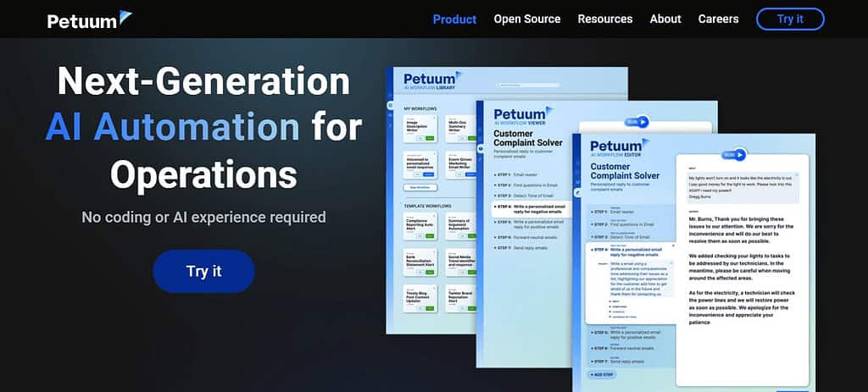Click the 'No coding or AI experience required' text
The width and height of the screenshot is (868, 392).
(203, 217)
